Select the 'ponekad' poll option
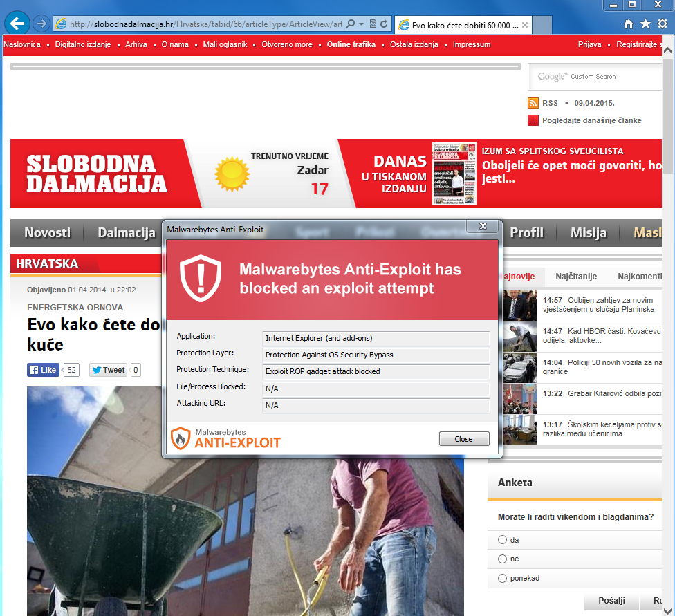 [502, 578]
